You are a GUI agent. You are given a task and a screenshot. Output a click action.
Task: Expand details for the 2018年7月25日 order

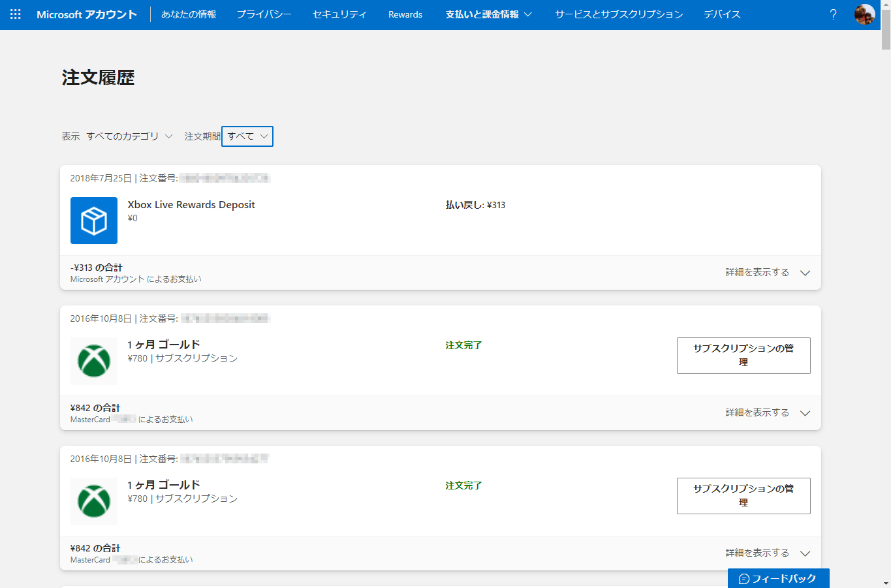click(x=768, y=272)
